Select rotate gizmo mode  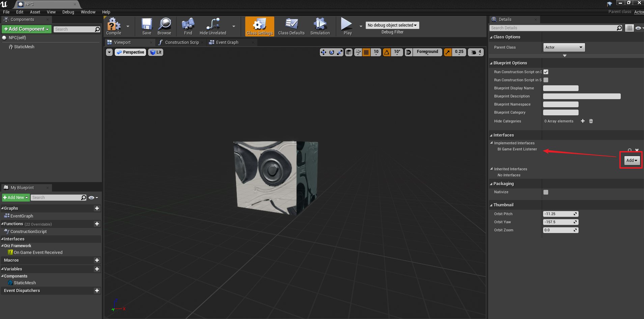[332, 52]
